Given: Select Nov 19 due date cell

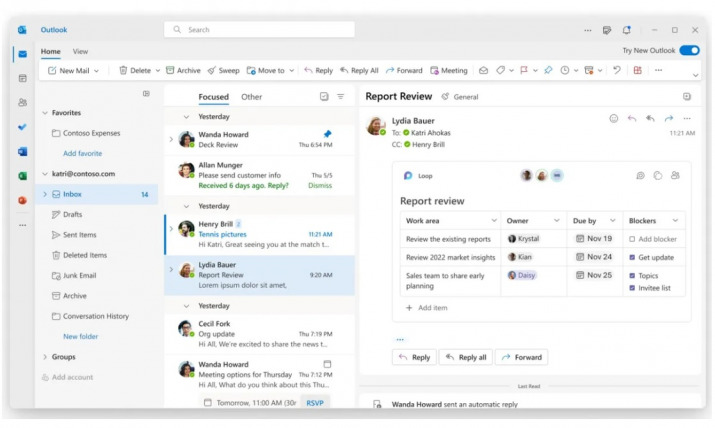Looking at the screenshot, I should tap(594, 239).
